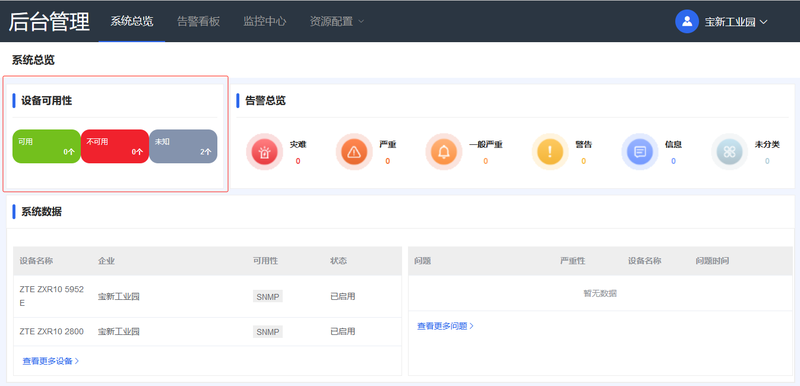
Task: Click the gray 未分类 category icon
Action: [729, 151]
